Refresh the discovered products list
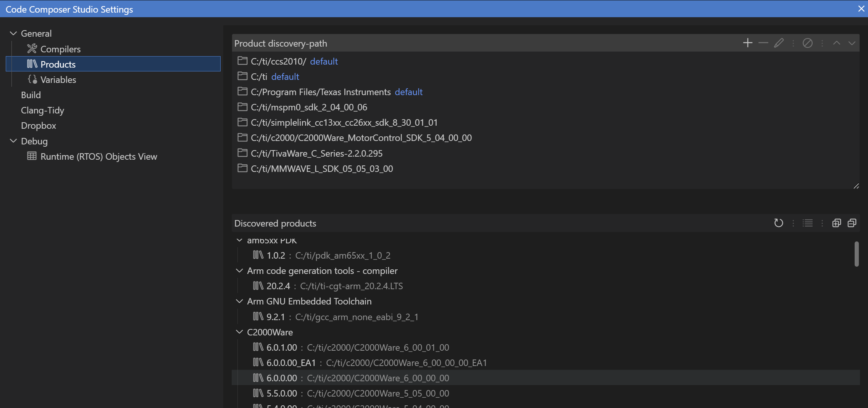The image size is (868, 408). 779,223
